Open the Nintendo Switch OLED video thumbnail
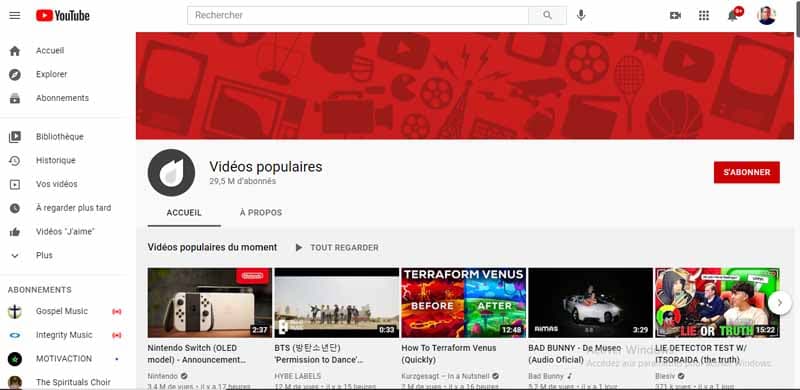The image size is (800, 390). 210,303
